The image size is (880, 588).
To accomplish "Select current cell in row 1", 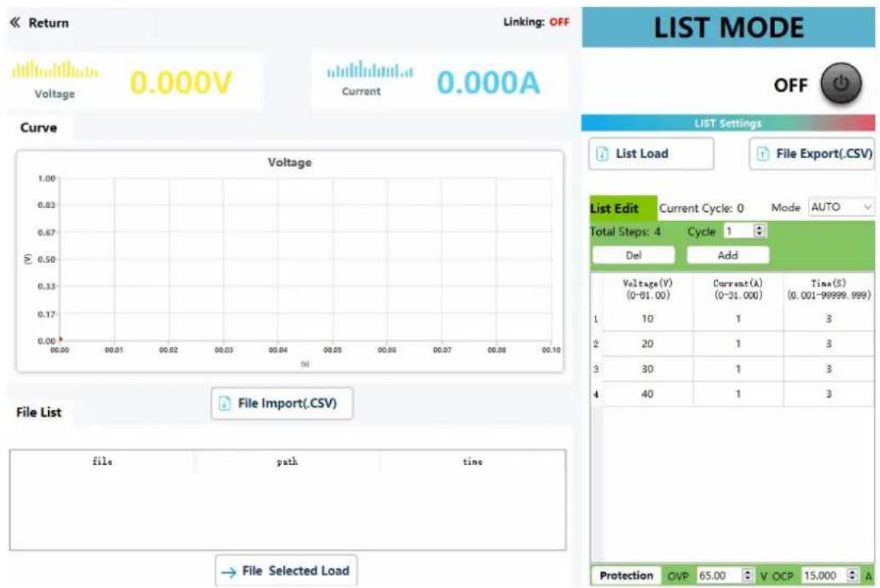I will [738, 319].
